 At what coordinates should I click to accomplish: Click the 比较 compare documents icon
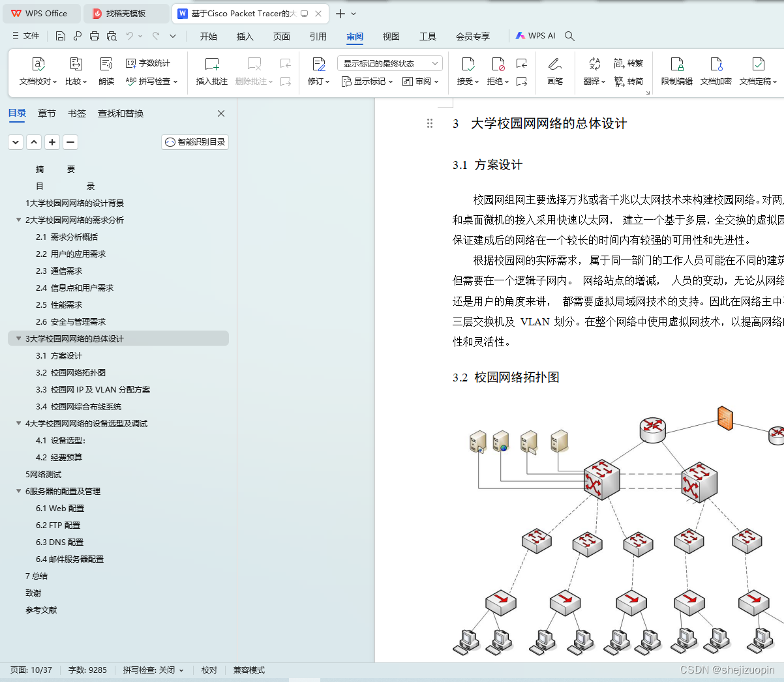[76, 64]
